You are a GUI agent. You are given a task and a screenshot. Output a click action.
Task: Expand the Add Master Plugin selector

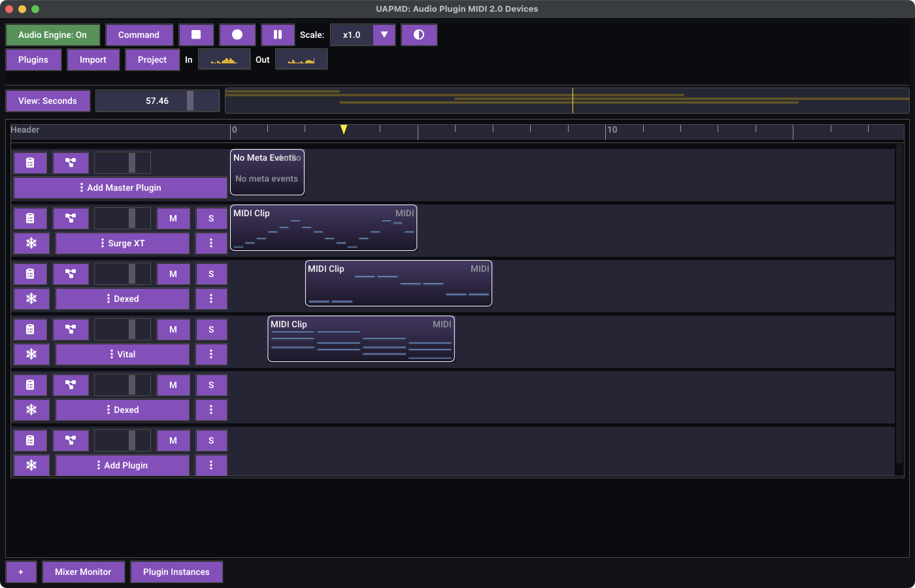click(x=120, y=188)
